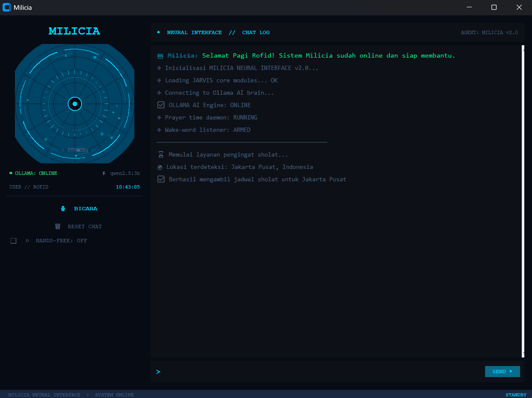Click the glowing center core of the radar
The width and height of the screenshot is (532, 398).
click(75, 104)
